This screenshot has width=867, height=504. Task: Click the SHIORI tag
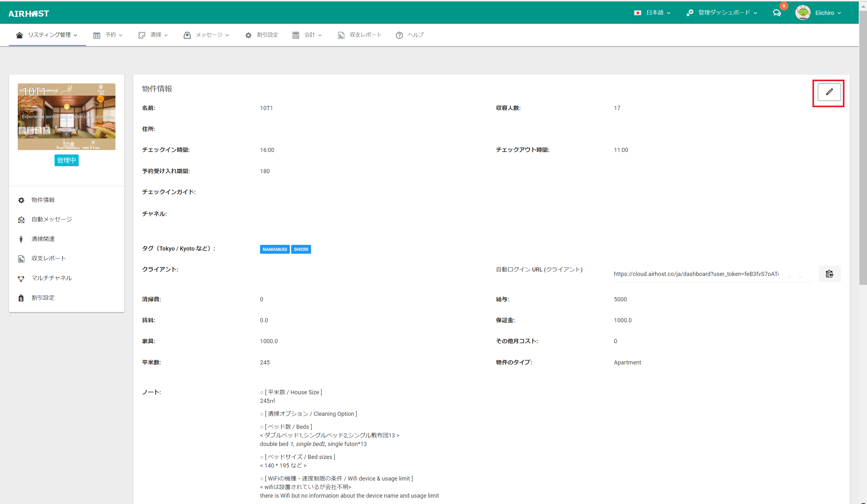[x=301, y=249]
